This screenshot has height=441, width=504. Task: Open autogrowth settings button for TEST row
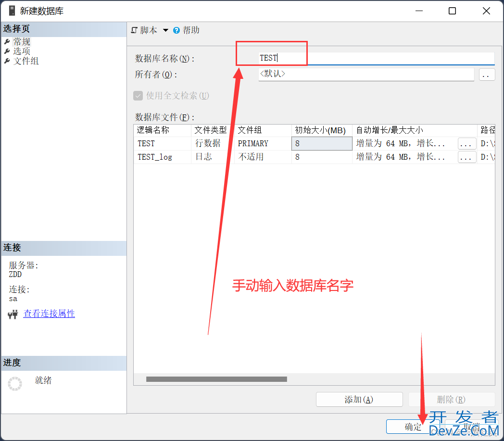coord(466,144)
